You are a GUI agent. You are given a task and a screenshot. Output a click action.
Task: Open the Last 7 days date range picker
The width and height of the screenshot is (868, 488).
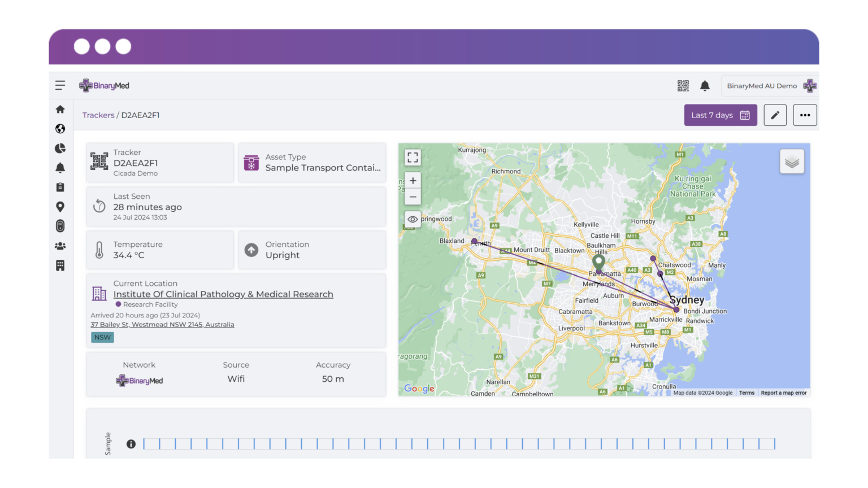721,115
